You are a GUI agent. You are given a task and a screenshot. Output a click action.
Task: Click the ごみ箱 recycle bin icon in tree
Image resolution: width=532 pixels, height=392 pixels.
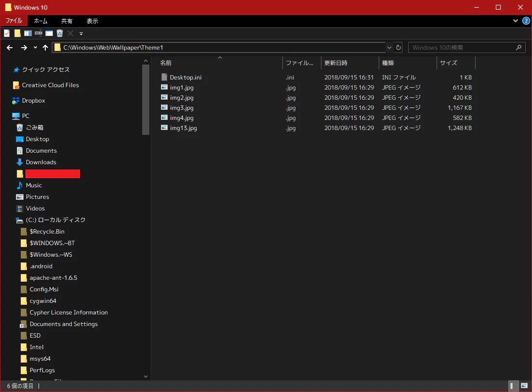point(20,128)
